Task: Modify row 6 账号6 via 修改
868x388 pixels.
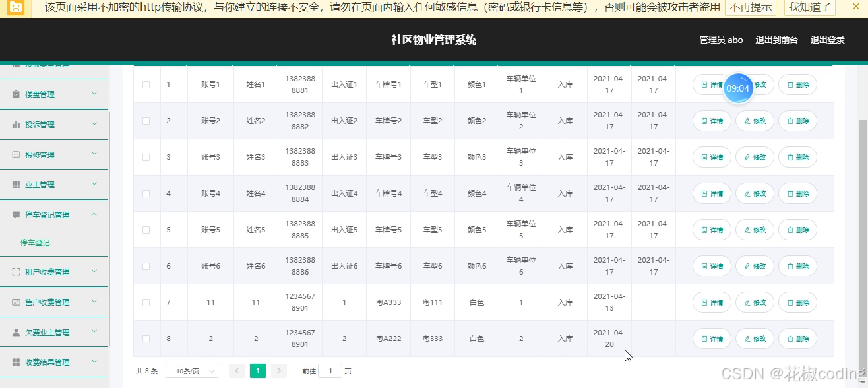Action: [755, 266]
